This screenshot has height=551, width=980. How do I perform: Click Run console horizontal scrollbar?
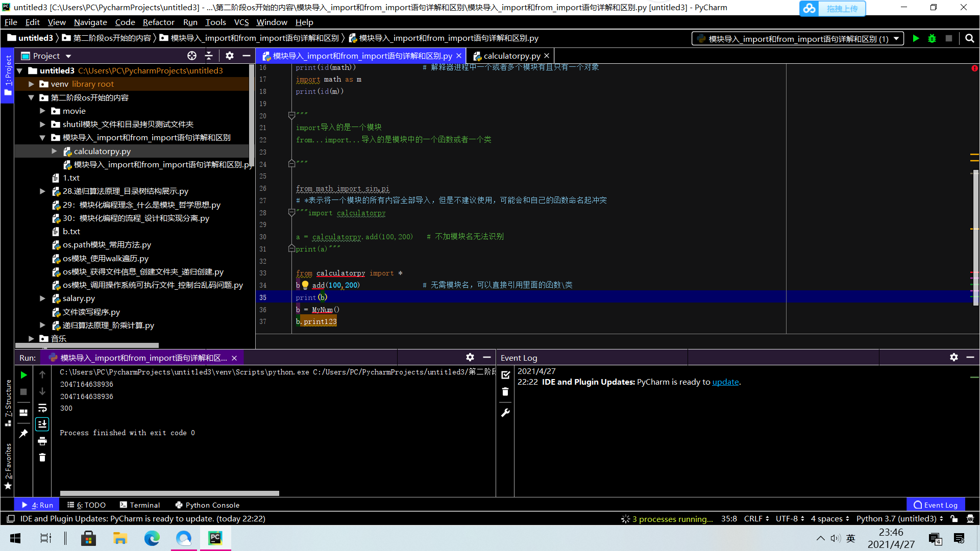click(169, 493)
